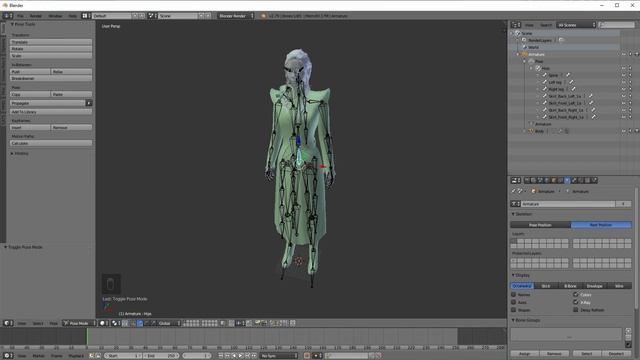Click the properties editor type icon

click(516, 180)
